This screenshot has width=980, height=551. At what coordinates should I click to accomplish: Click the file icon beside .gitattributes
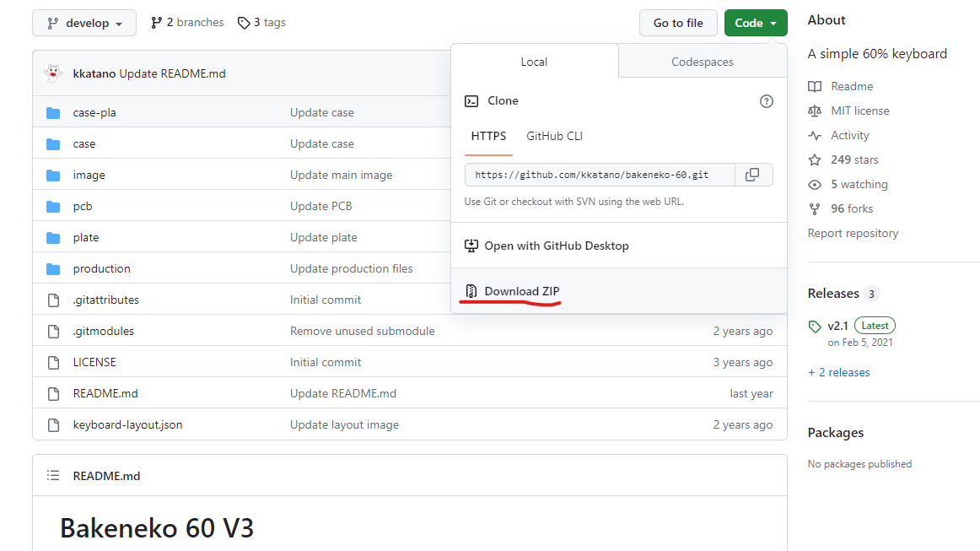click(54, 300)
